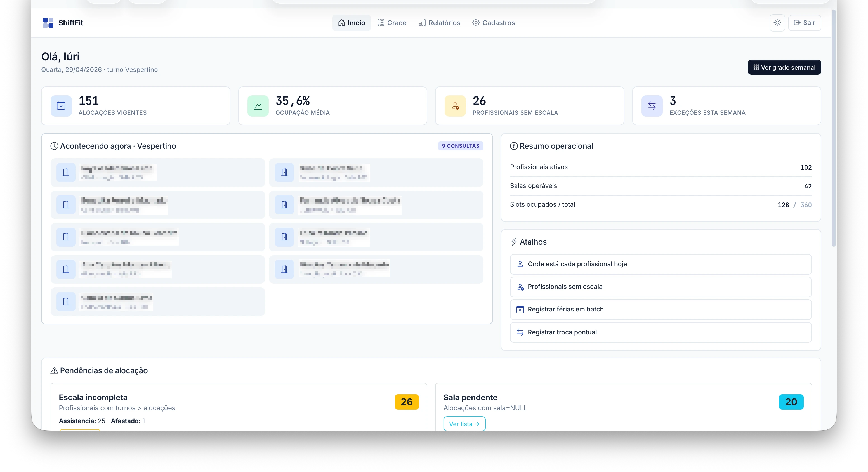Click the Ocupação média chart icon

pos(258,106)
